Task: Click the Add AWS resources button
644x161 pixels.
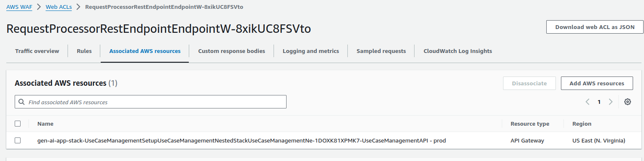Action: [x=597, y=83]
